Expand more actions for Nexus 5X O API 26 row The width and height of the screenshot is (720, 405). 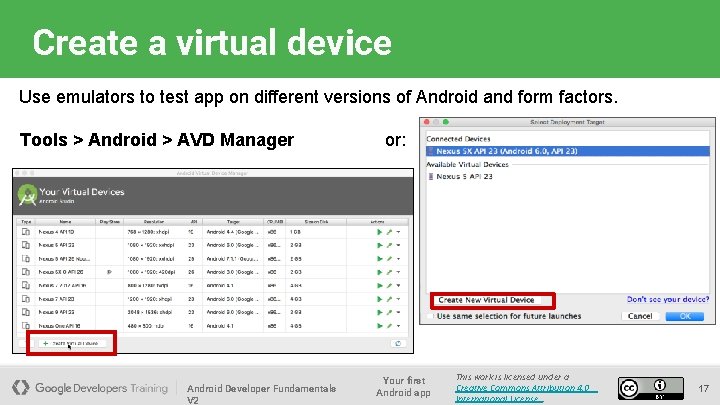click(399, 272)
